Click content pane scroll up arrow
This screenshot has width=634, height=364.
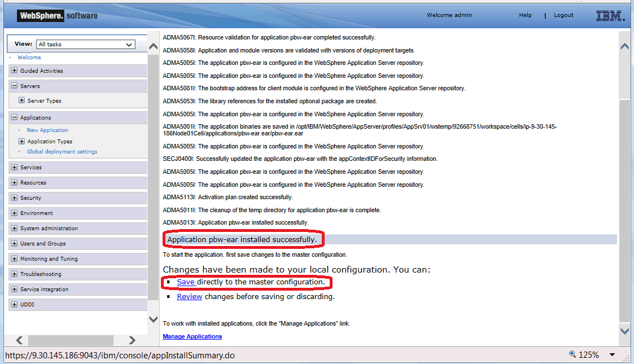click(x=625, y=46)
